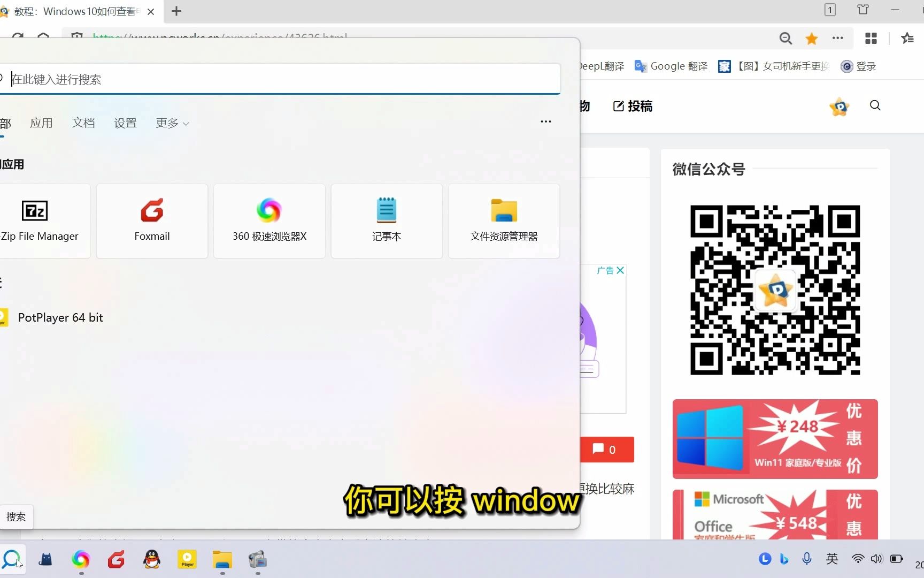924x578 pixels.
Task: Click the blue L tray icon
Action: click(765, 559)
